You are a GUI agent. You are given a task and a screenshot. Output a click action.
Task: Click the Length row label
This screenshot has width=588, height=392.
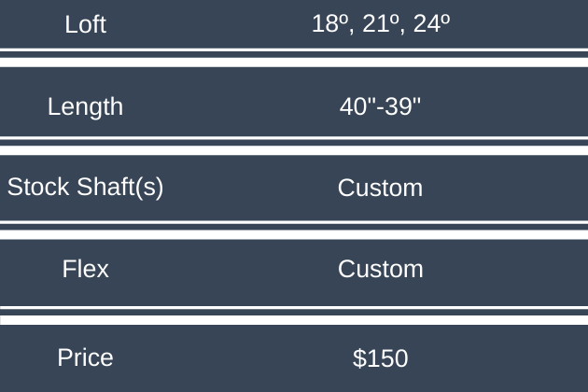[85, 106]
